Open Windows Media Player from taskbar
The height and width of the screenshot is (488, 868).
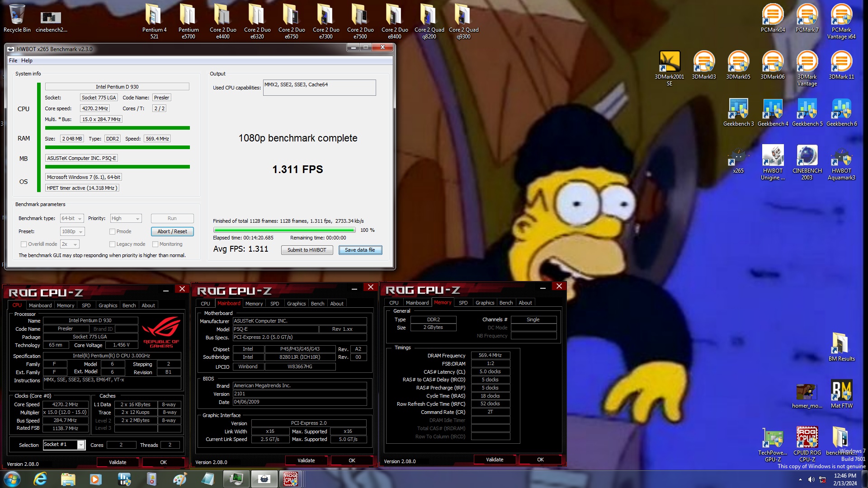point(95,479)
